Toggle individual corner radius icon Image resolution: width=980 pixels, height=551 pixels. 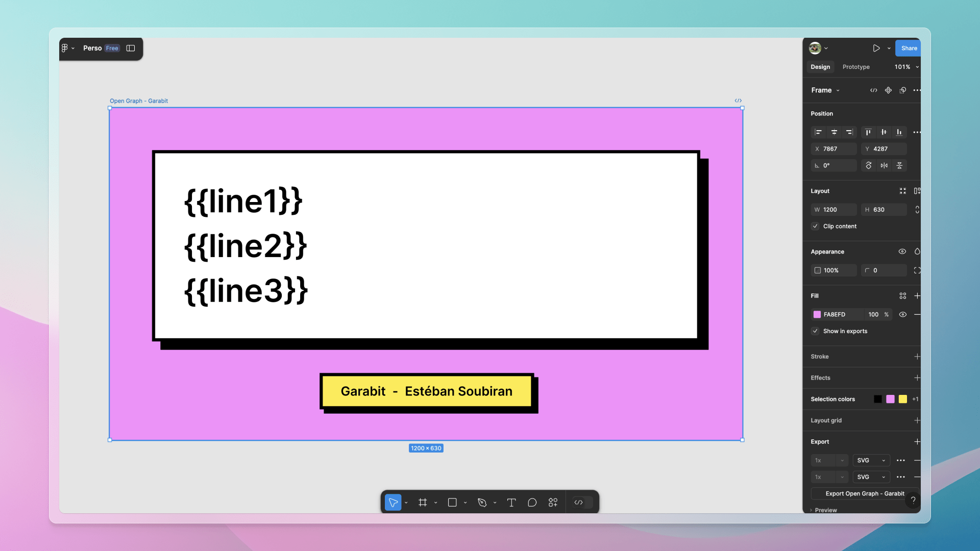(917, 270)
